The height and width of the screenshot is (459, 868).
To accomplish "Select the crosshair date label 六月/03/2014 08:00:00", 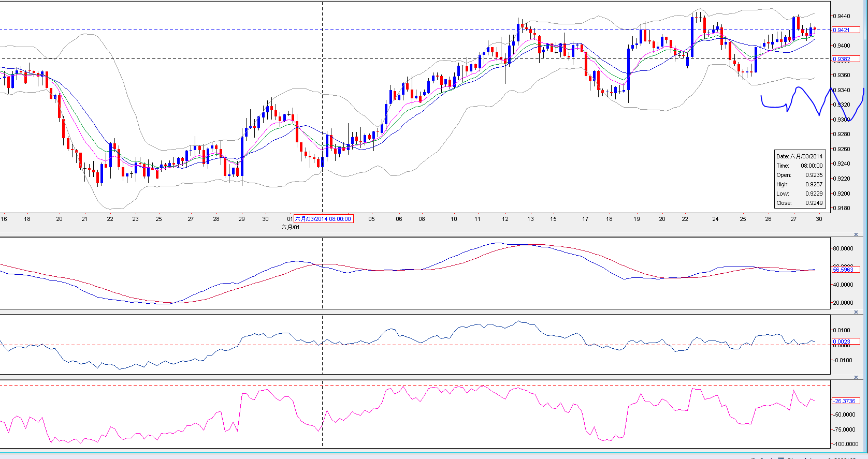I will [x=323, y=219].
